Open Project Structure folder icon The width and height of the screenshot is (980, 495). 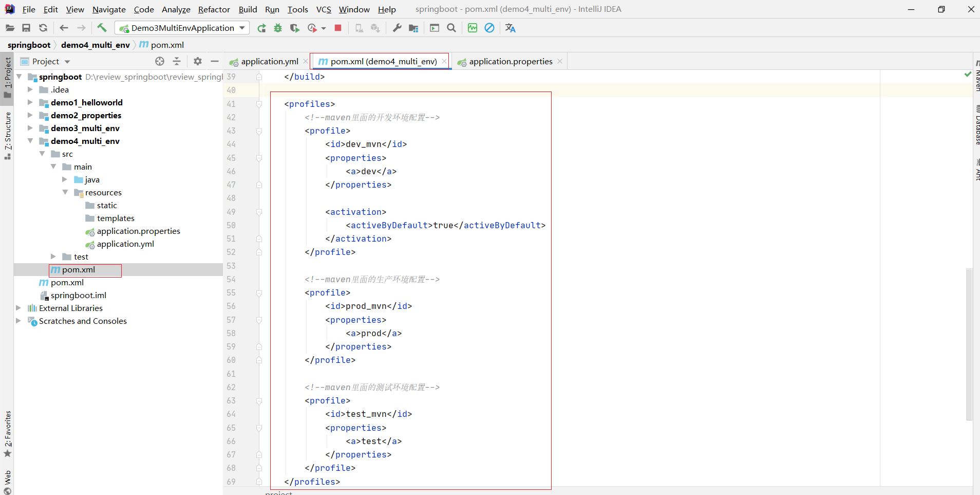(413, 28)
